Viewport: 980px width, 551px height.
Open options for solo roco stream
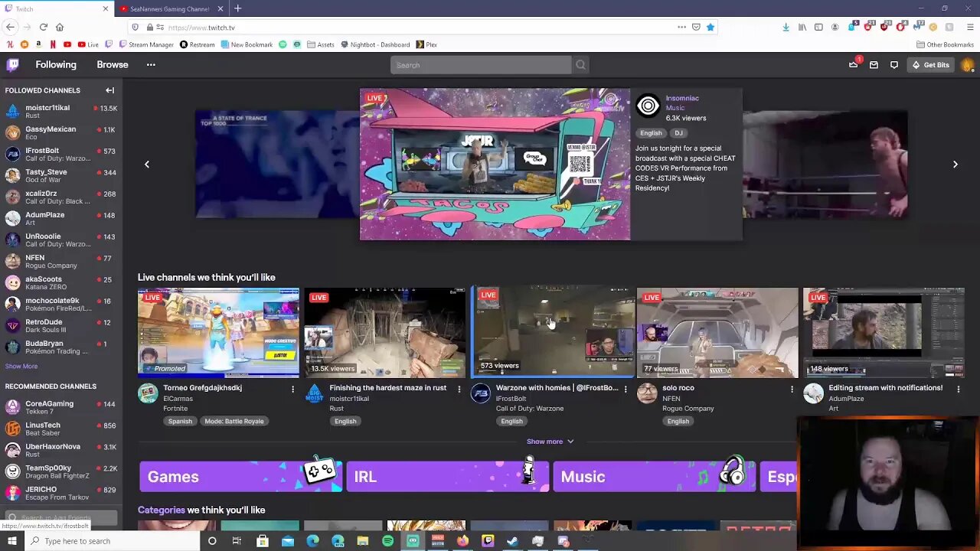click(792, 390)
